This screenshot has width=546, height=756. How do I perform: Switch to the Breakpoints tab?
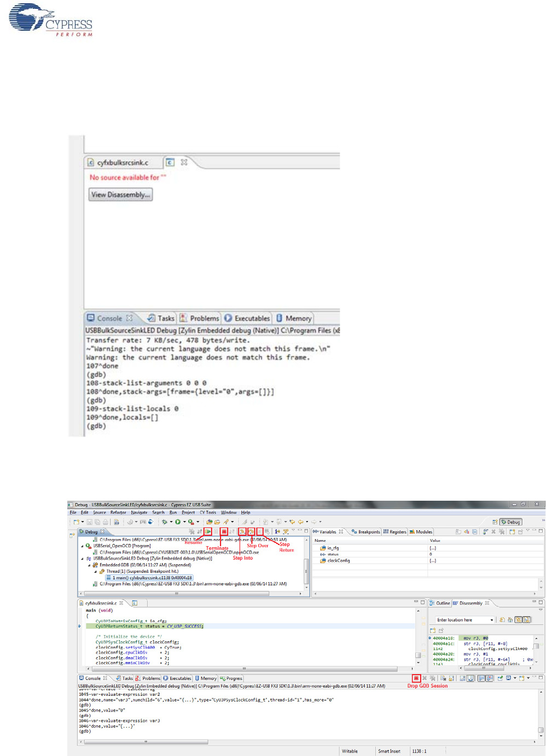(365, 532)
